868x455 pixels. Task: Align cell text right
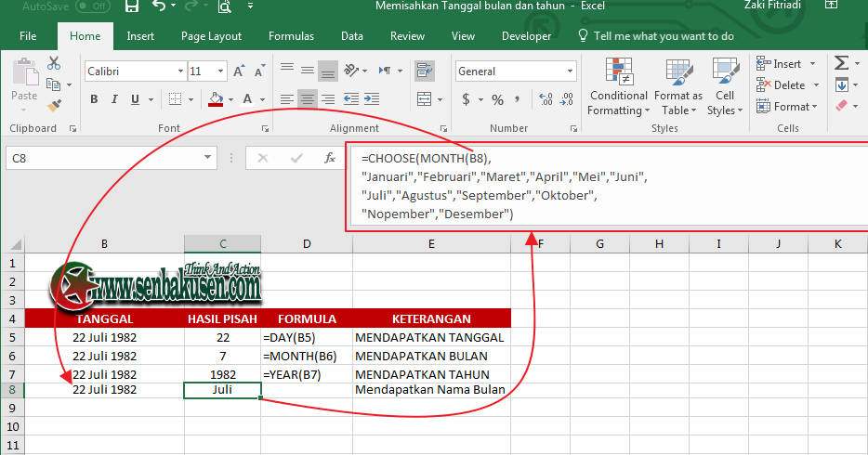tap(328, 99)
